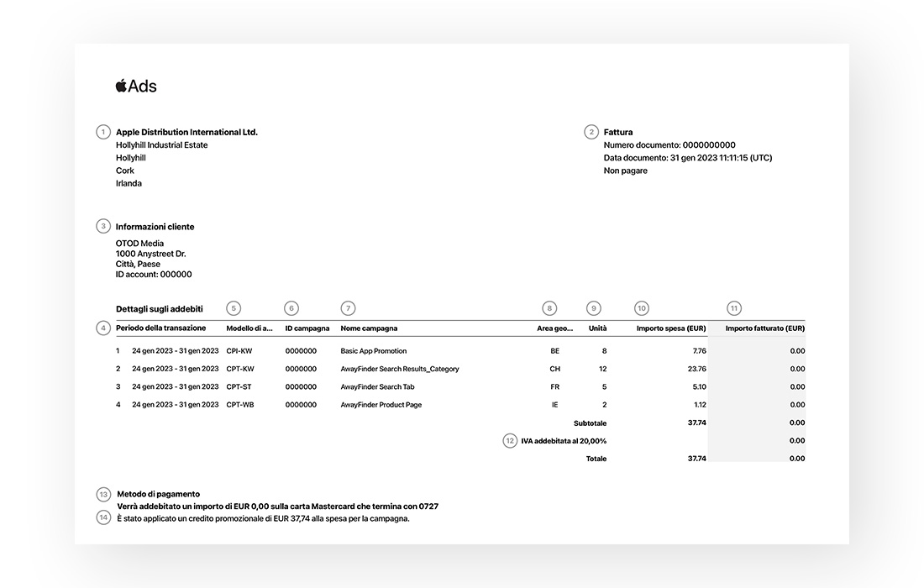Image resolution: width=924 pixels, height=588 pixels.
Task: Click marker 11 above Importo fatturato column
Action: click(x=734, y=308)
